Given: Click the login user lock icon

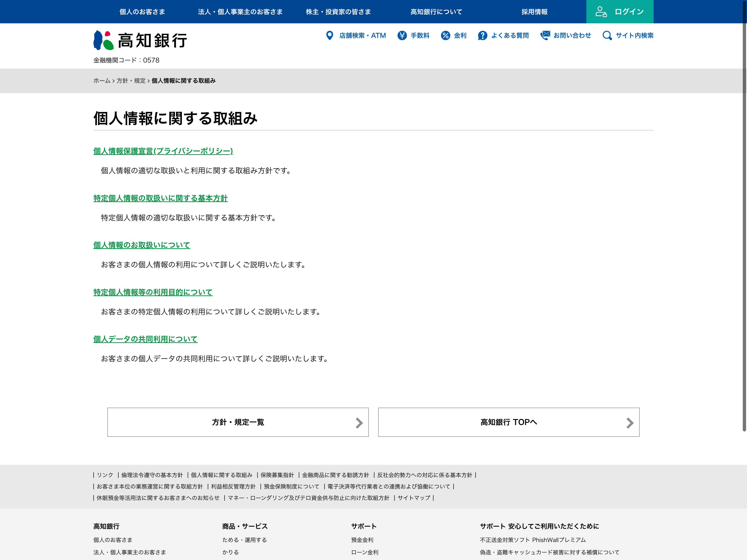Looking at the screenshot, I should point(601,12).
